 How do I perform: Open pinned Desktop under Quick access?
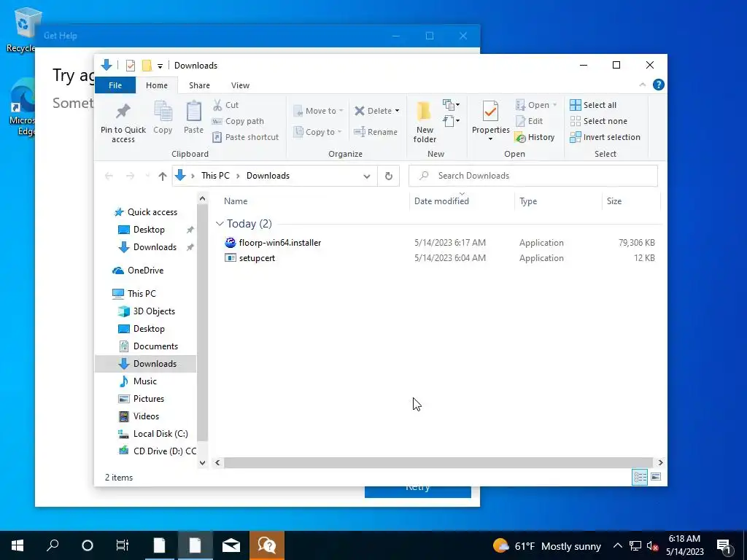point(149,230)
